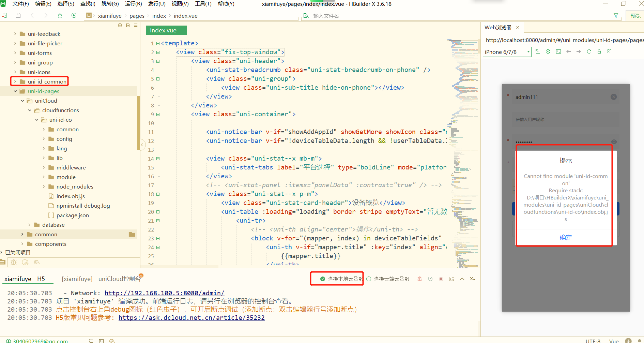644x343 pixels.
Task: Select 连接云端云函数 radio option
Action: [369, 279]
